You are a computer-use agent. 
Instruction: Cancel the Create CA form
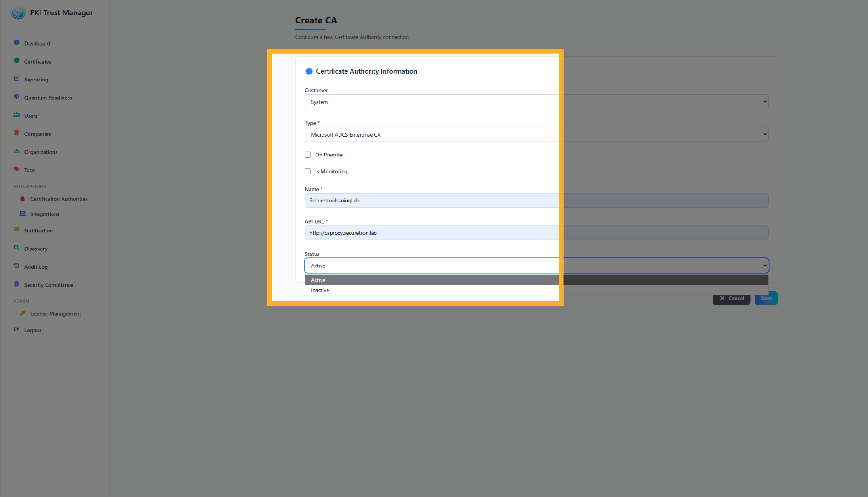[731, 298]
